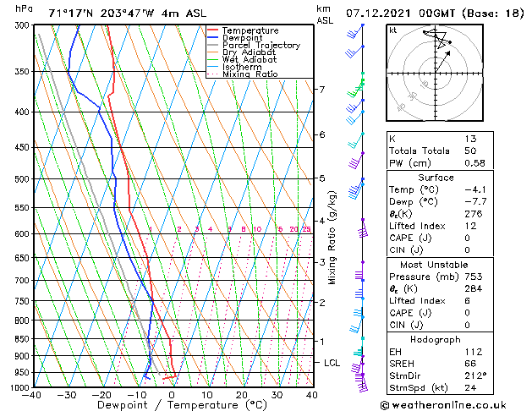Click the surface Dewp value -7.7
This screenshot has height=411, width=532.
click(x=475, y=202)
